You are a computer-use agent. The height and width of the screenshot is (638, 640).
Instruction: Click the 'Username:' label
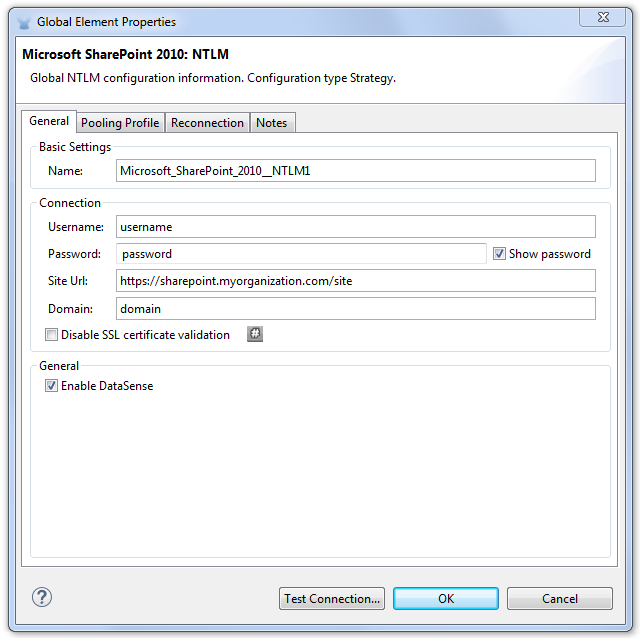pos(76,227)
